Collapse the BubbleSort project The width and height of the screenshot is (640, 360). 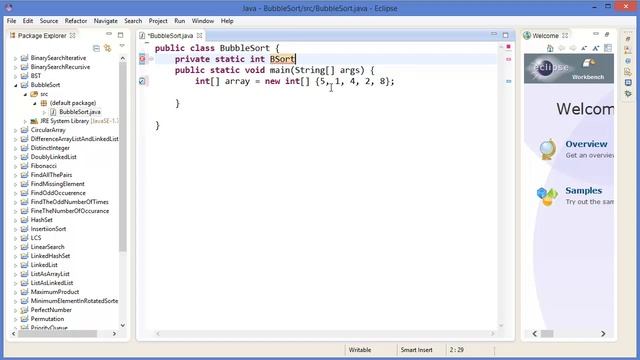(x=16, y=85)
